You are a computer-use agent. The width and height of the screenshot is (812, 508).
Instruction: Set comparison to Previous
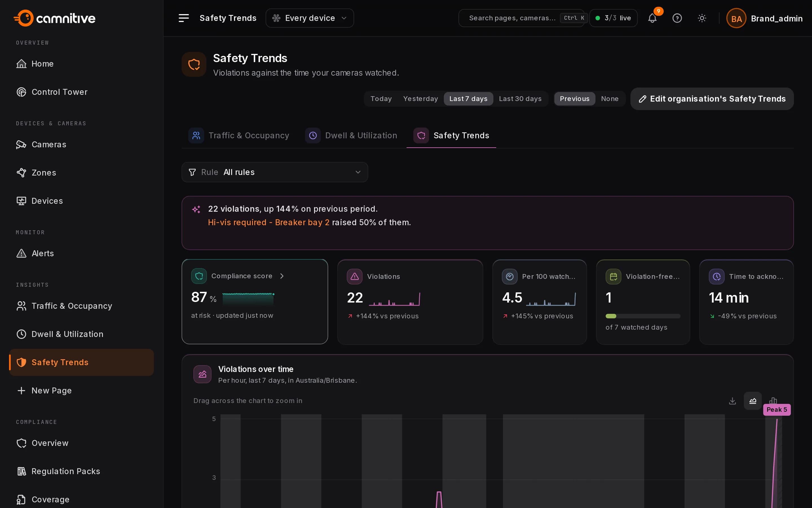(574, 99)
